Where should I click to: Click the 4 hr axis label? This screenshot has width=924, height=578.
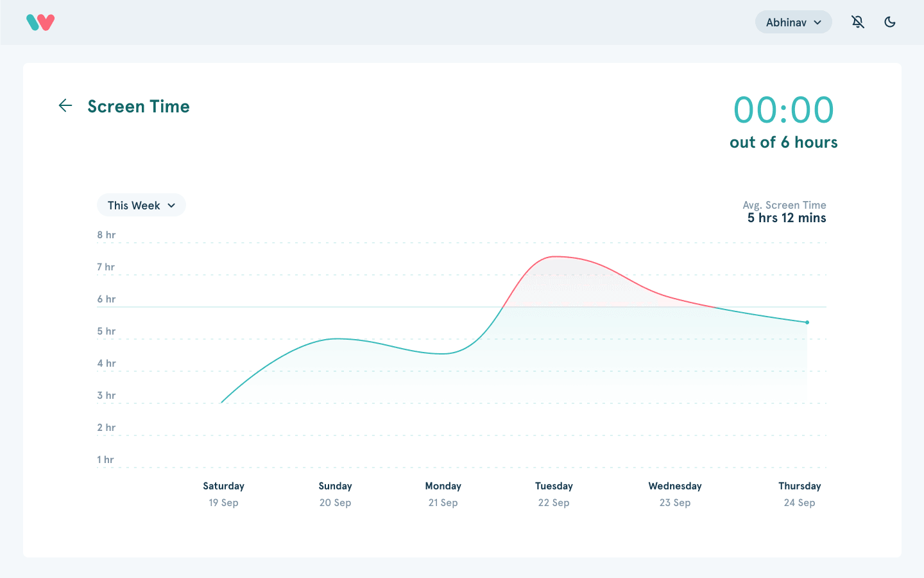107,363
